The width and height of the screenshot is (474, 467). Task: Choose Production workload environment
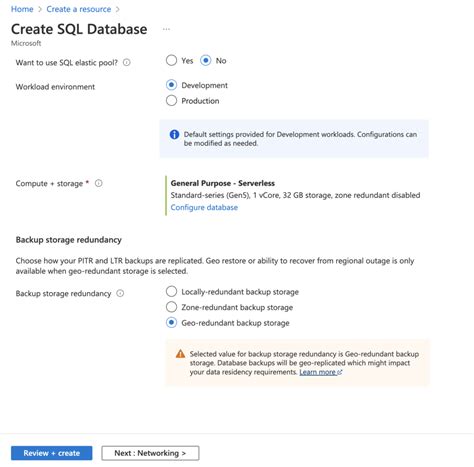coord(171,100)
